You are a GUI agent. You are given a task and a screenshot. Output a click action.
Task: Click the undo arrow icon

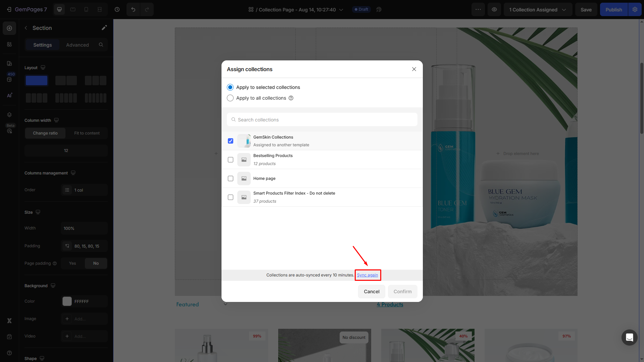click(133, 9)
